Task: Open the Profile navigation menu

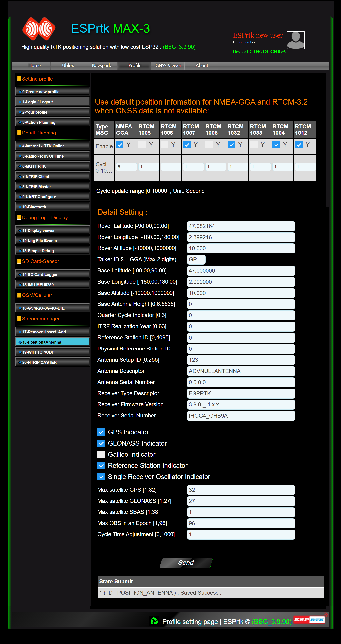Action: [x=135, y=66]
